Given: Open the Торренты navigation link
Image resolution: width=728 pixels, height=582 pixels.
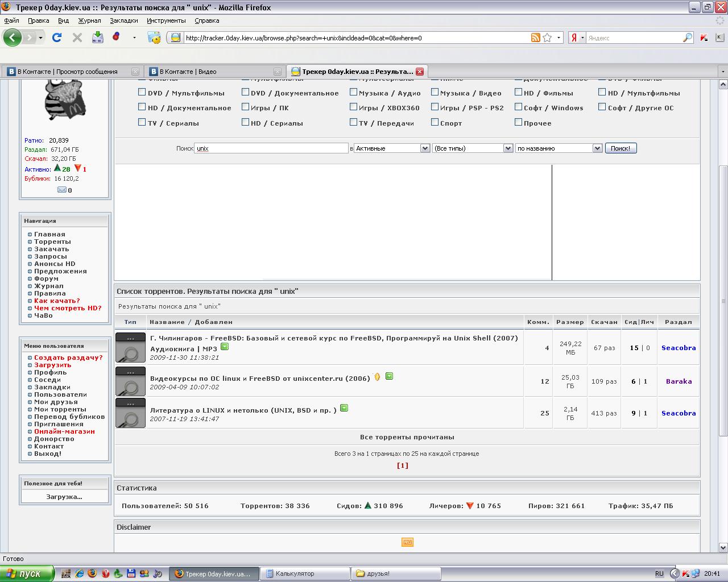Looking at the screenshot, I should coord(52,242).
